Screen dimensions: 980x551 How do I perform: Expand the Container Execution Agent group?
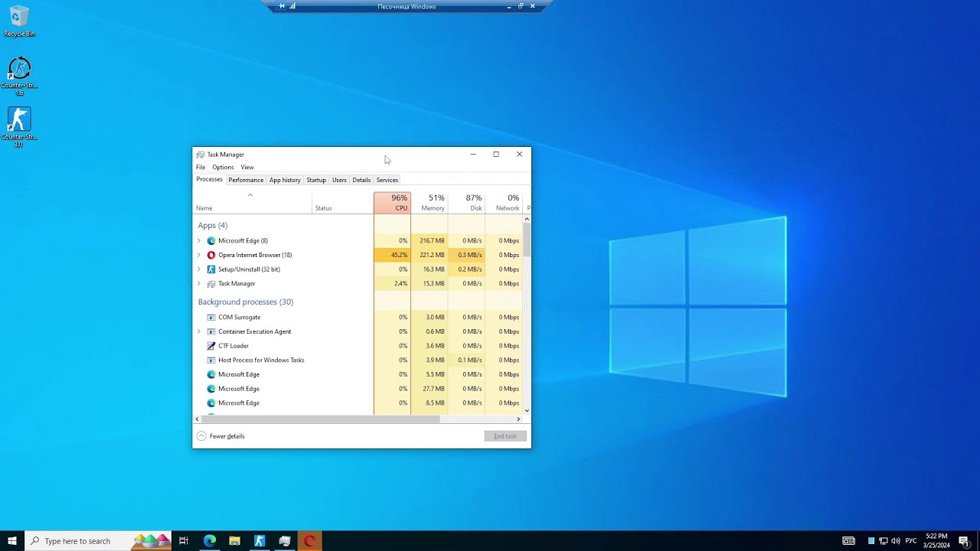199,331
